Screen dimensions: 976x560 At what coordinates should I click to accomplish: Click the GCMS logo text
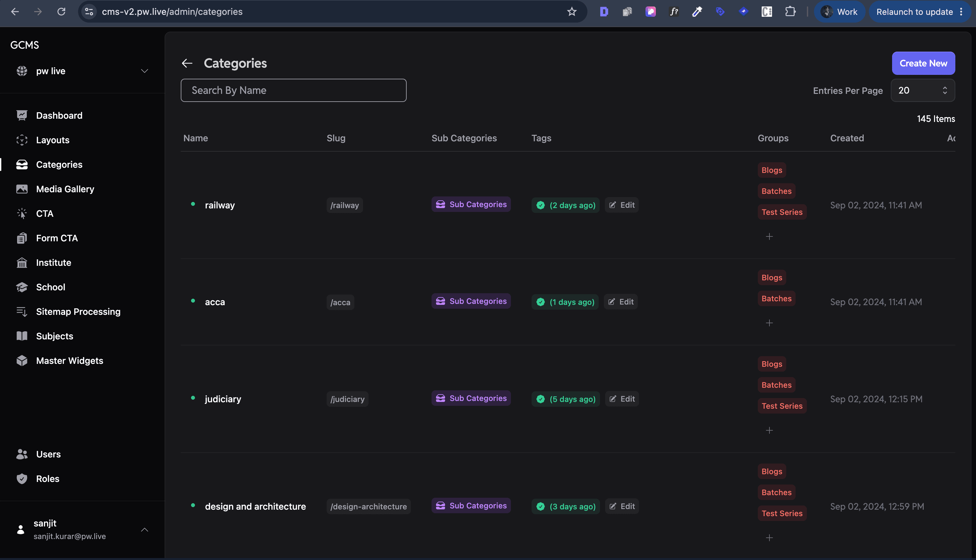point(25,45)
